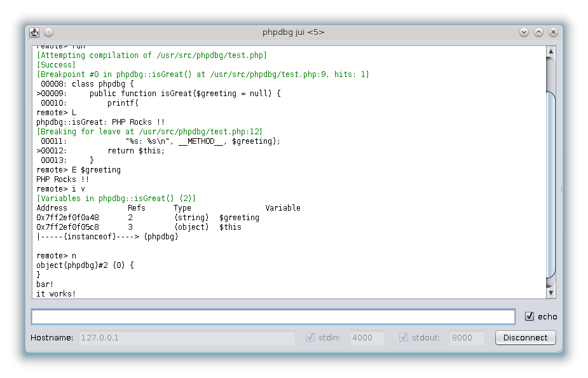Minimize the phpdbg jui window
The image size is (588, 378).
tap(524, 32)
